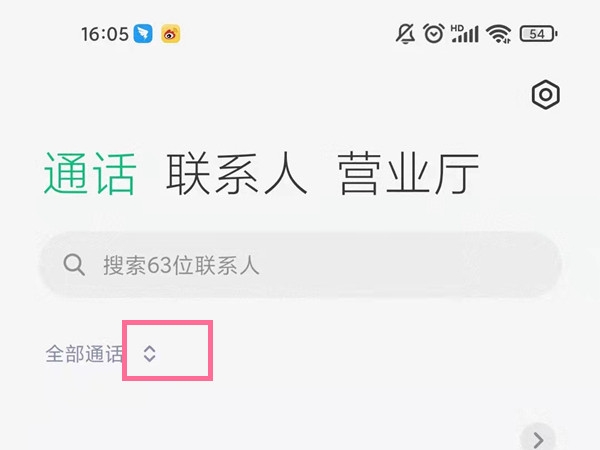This screenshot has width=600, height=450.
Task: Tap the 16:05 clock in status bar
Action: (x=104, y=34)
